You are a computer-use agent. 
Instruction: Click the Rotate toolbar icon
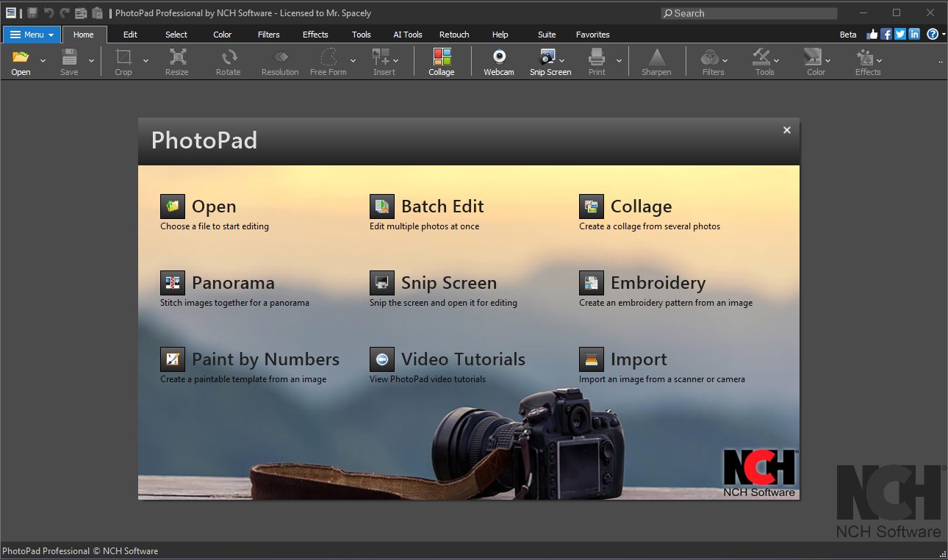point(229,57)
